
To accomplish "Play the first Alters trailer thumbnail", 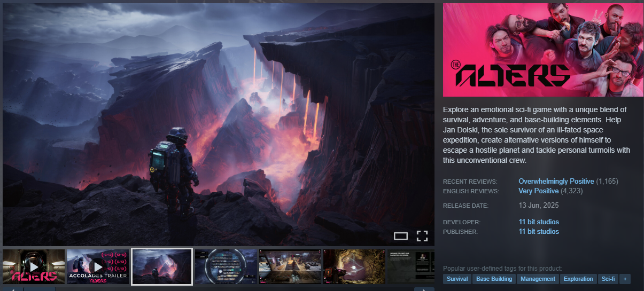I will click(x=34, y=266).
